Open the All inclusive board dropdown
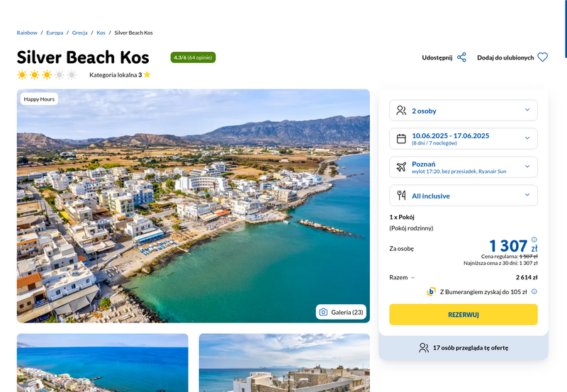This screenshot has height=392, width=567. point(464,195)
